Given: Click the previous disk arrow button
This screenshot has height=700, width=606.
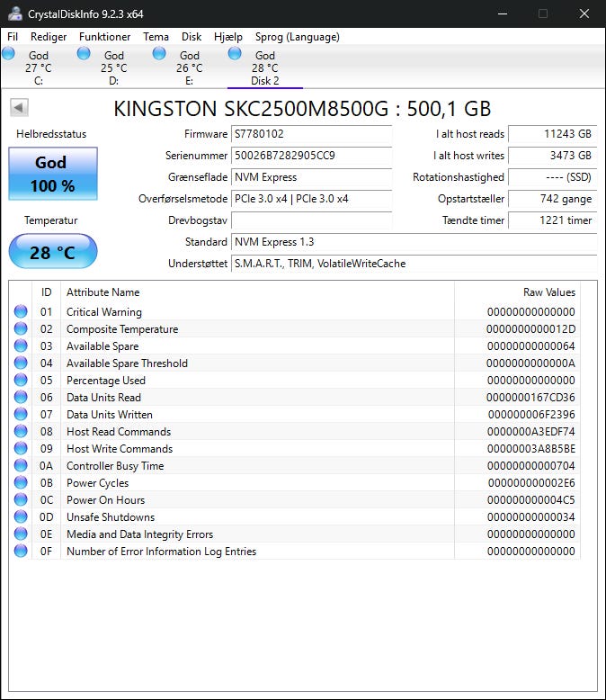Looking at the screenshot, I should pyautogui.click(x=19, y=108).
